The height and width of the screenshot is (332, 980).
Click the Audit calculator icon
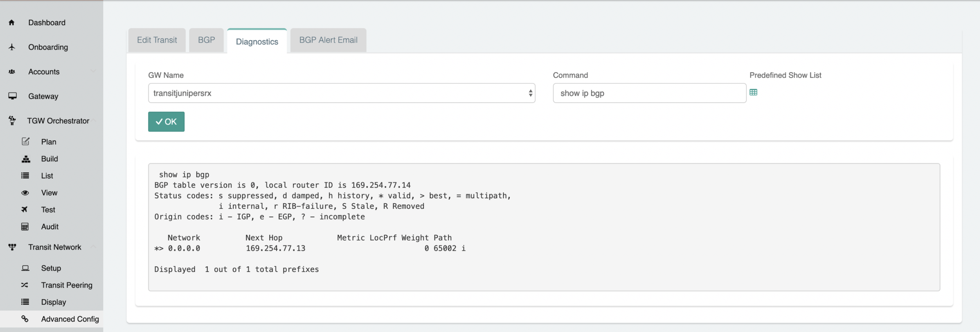[x=25, y=226]
